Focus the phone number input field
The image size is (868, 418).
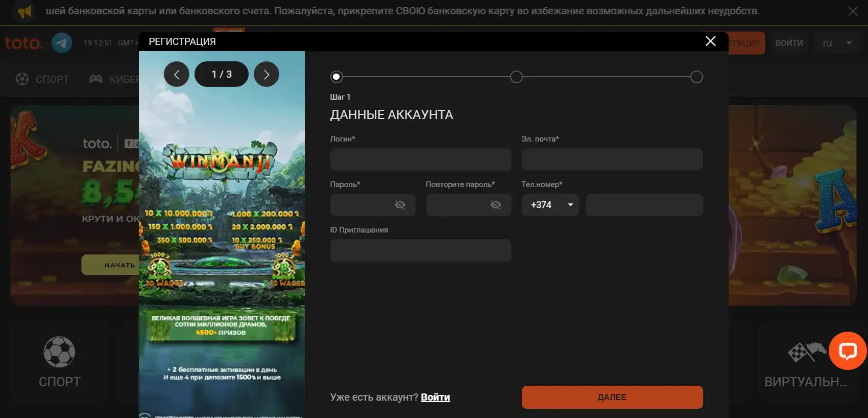644,205
